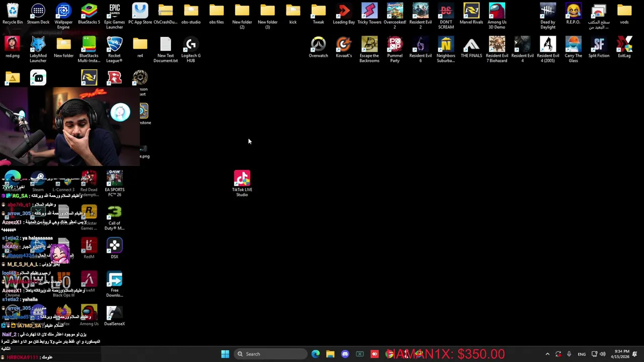Select the obs-studio folder
The height and width of the screenshot is (362, 644).
(191, 14)
